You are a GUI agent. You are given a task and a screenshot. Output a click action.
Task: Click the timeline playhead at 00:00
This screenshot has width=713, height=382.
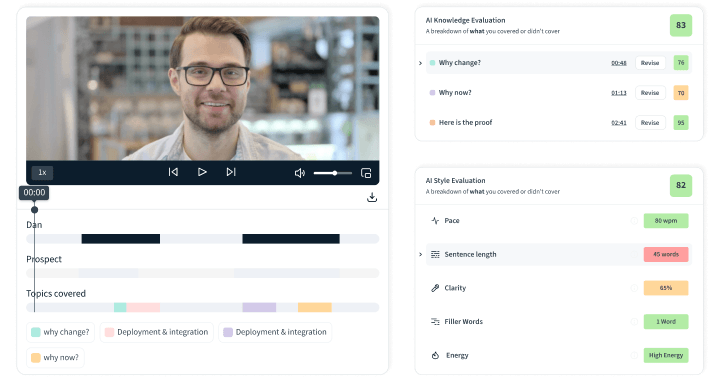tap(35, 210)
